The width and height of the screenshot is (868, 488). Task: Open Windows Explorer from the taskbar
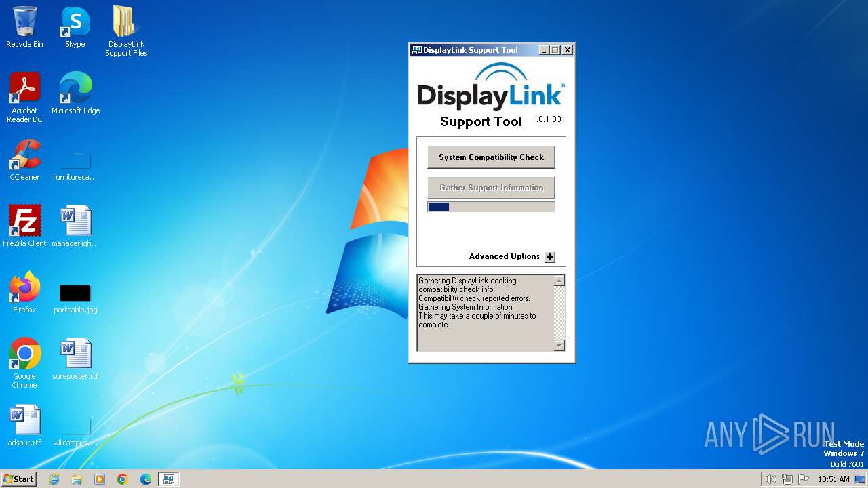[77, 479]
